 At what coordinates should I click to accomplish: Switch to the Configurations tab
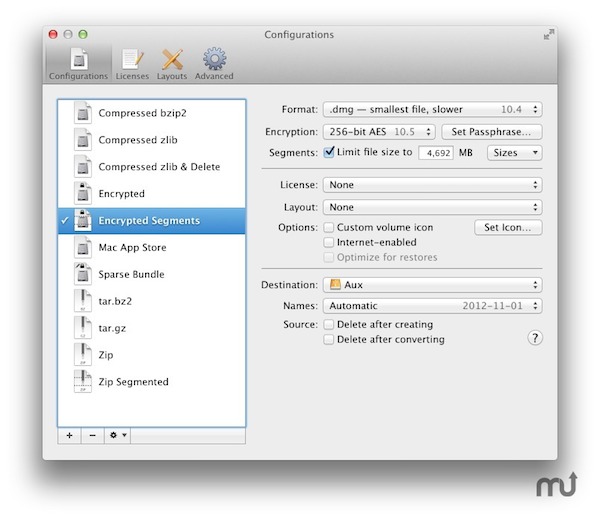(x=78, y=63)
